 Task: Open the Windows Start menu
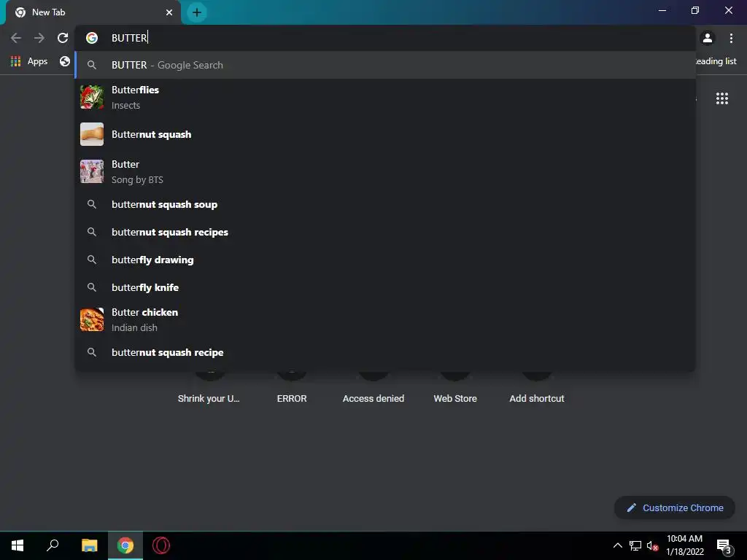click(18, 545)
